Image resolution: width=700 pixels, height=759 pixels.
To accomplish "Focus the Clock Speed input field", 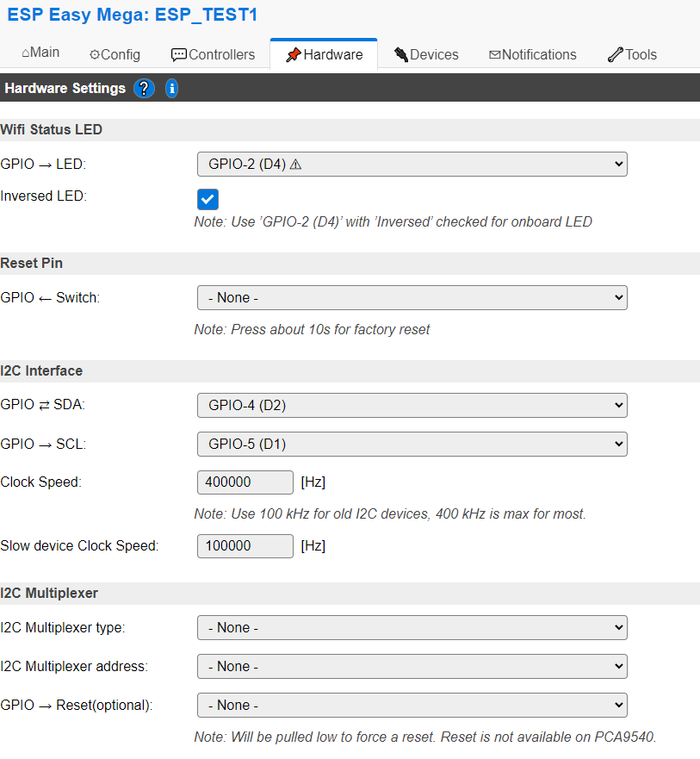I will (245, 482).
